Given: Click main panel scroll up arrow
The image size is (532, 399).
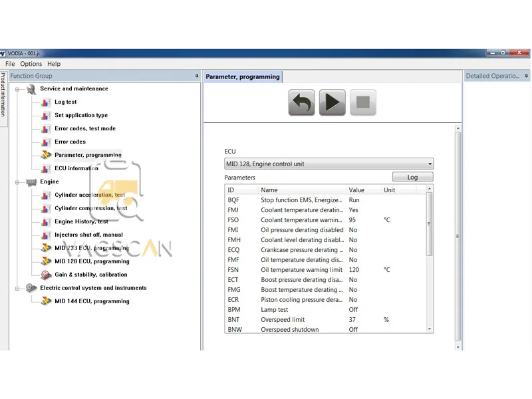Looking at the screenshot, I should click(458, 128).
